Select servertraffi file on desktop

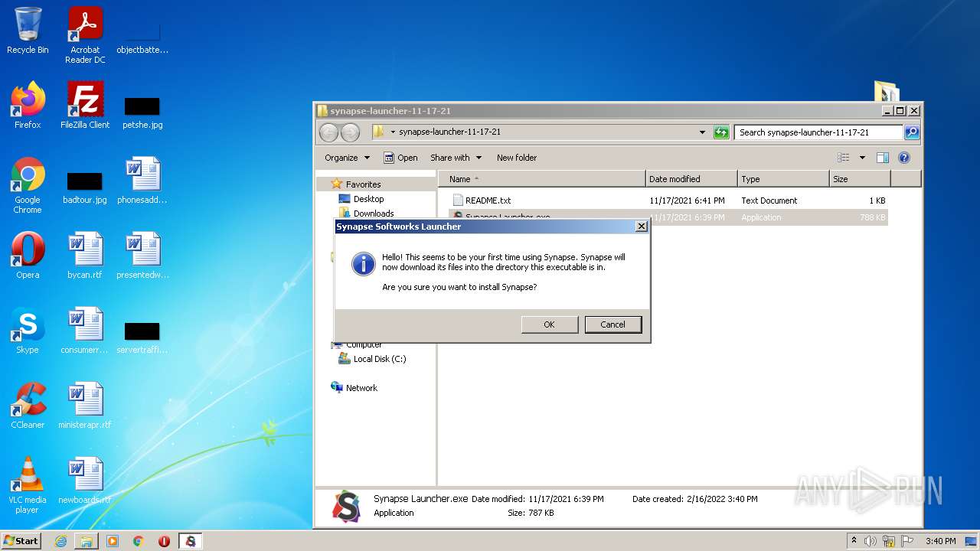(x=142, y=337)
